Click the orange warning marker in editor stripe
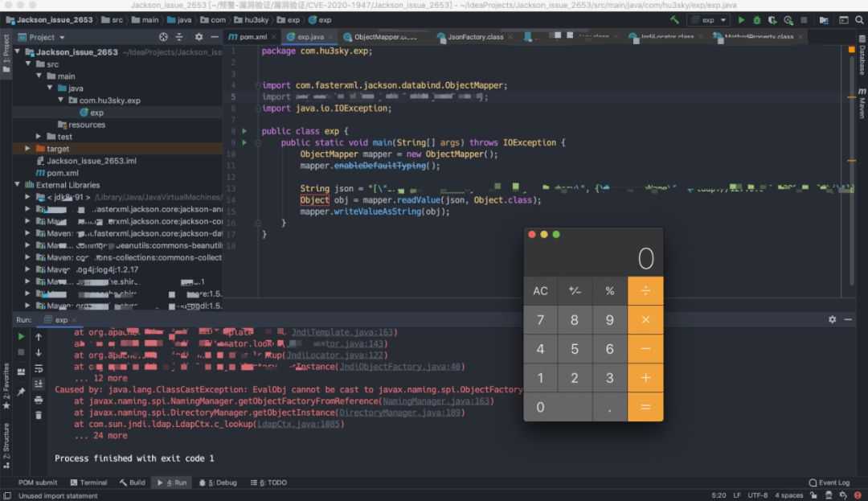Image resolution: width=868 pixels, height=501 pixels. pos(851,50)
